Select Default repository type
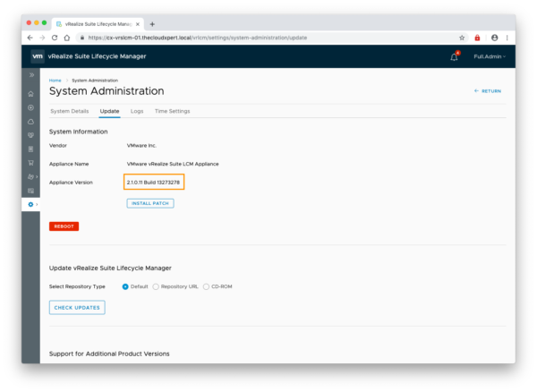This screenshot has height=392, width=537. [125, 286]
